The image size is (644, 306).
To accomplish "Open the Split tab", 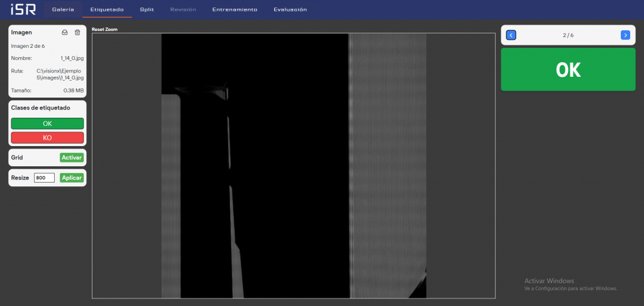I will 147,9.
